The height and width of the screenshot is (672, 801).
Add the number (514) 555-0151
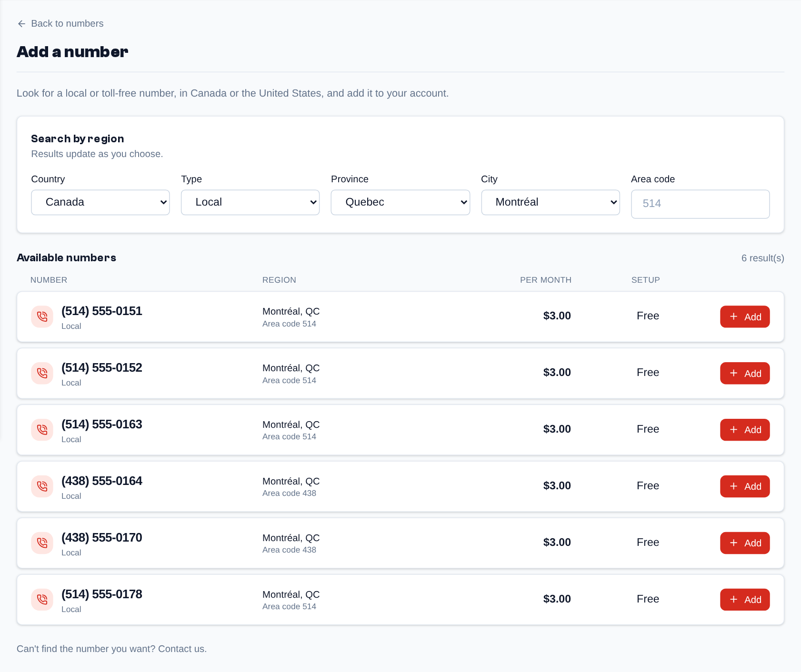pyautogui.click(x=745, y=316)
